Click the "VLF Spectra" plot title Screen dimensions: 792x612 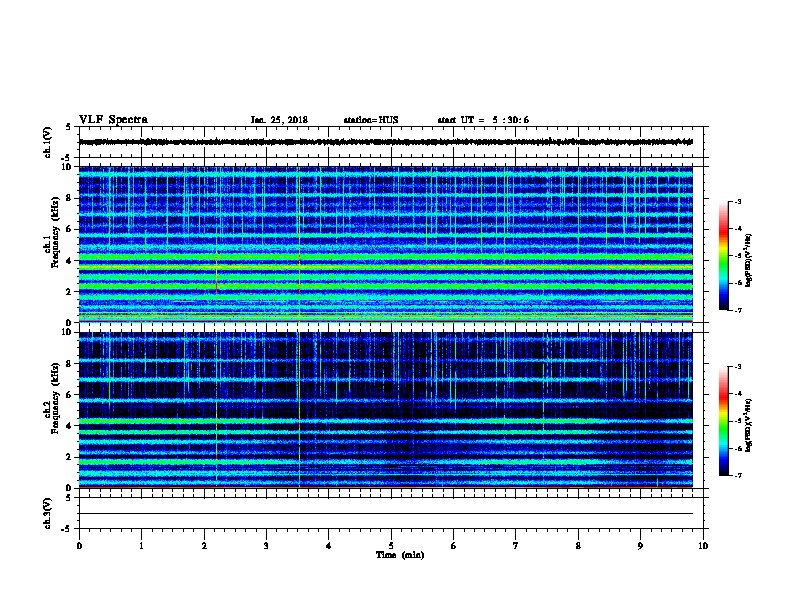tap(113, 120)
